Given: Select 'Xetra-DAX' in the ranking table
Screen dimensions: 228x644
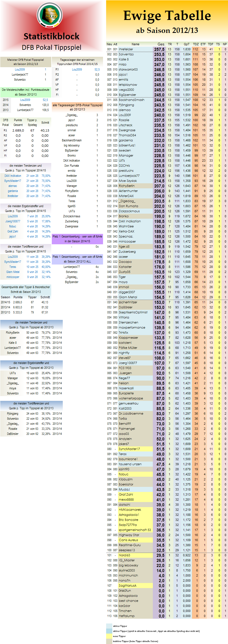Looking at the screenshot, I should coord(126,231).
